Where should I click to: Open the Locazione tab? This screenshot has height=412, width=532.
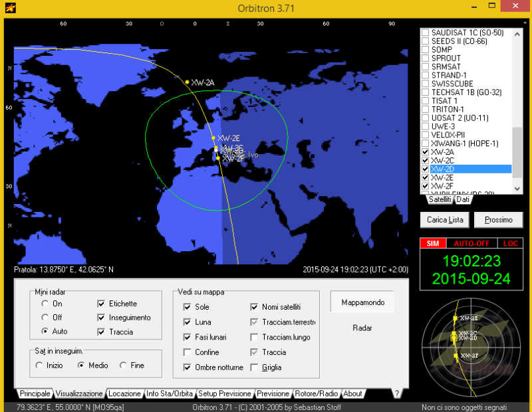[x=124, y=393]
